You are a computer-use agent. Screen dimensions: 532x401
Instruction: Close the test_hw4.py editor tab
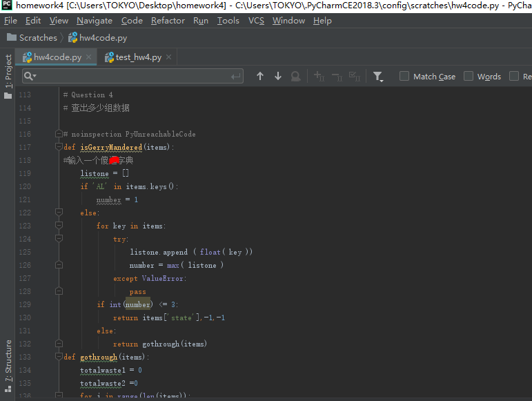point(169,57)
